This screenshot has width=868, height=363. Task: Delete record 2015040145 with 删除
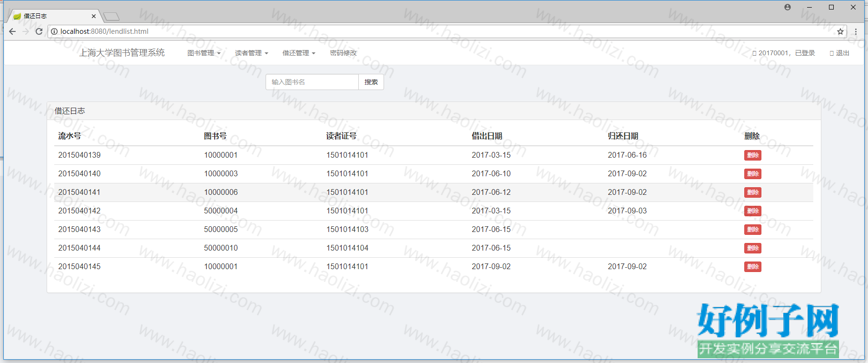[752, 267]
